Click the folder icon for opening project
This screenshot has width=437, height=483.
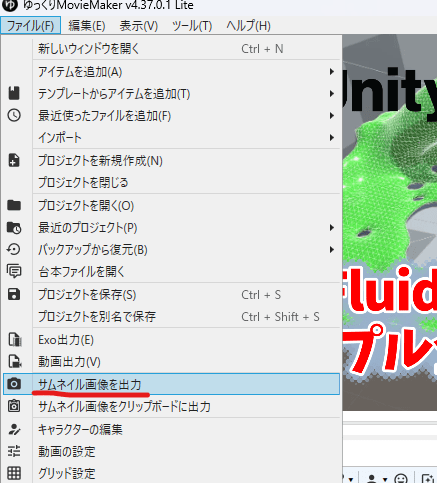14,205
